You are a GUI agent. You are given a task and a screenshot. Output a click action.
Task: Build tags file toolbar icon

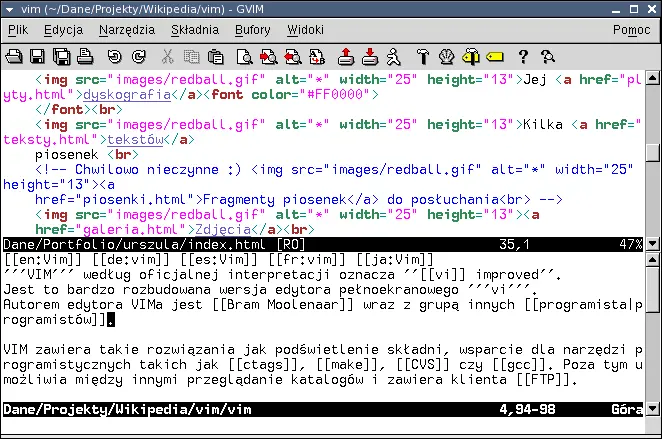click(471, 56)
